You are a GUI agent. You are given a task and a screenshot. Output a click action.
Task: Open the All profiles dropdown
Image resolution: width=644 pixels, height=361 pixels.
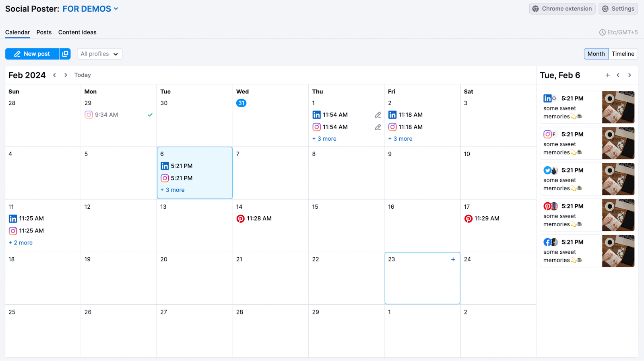99,54
